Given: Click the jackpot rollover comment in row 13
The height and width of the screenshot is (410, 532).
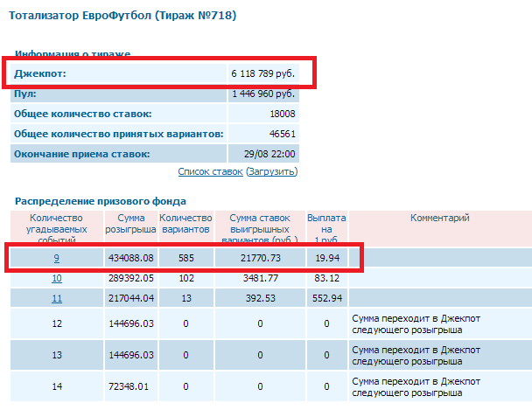Looking at the screenshot, I should click(416, 356).
